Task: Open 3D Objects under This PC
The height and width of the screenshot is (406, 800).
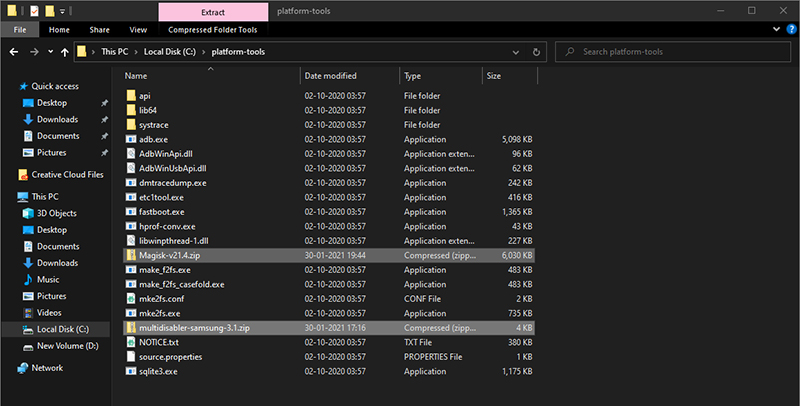Action: [x=57, y=213]
